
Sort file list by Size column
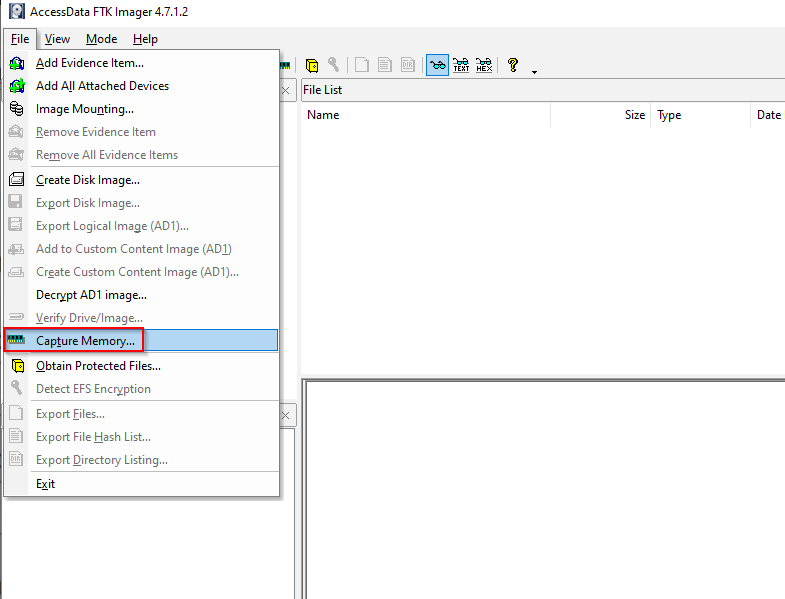point(600,115)
